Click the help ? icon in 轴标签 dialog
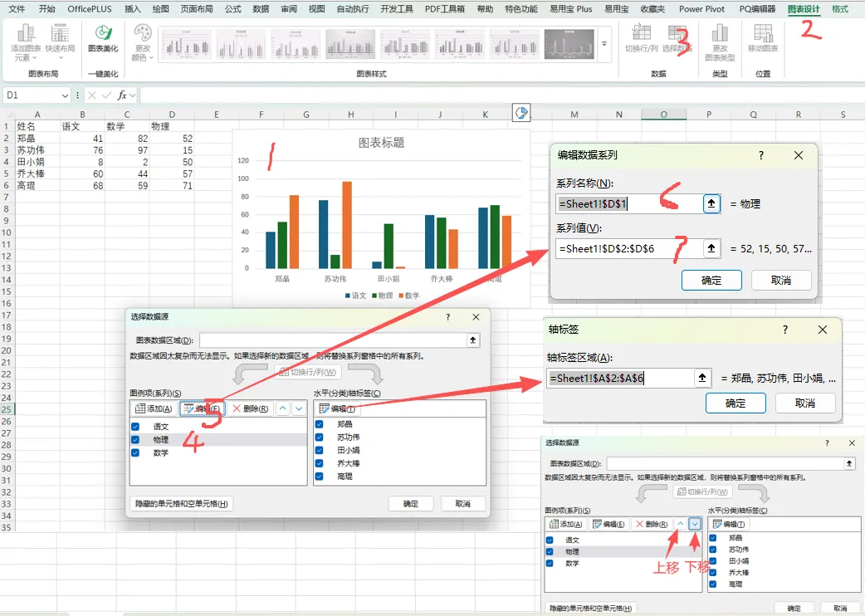865x616 pixels. click(x=785, y=330)
